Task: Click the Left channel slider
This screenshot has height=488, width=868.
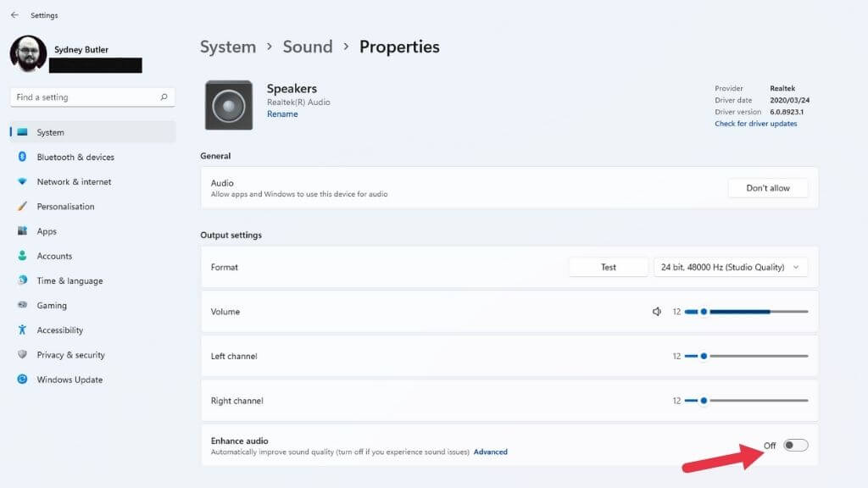Action: pyautogui.click(x=746, y=357)
